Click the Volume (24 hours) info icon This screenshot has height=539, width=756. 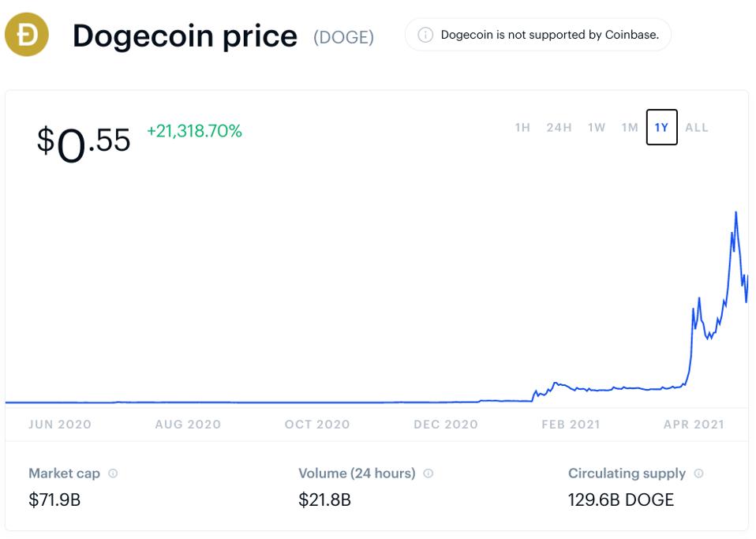pyautogui.click(x=429, y=473)
